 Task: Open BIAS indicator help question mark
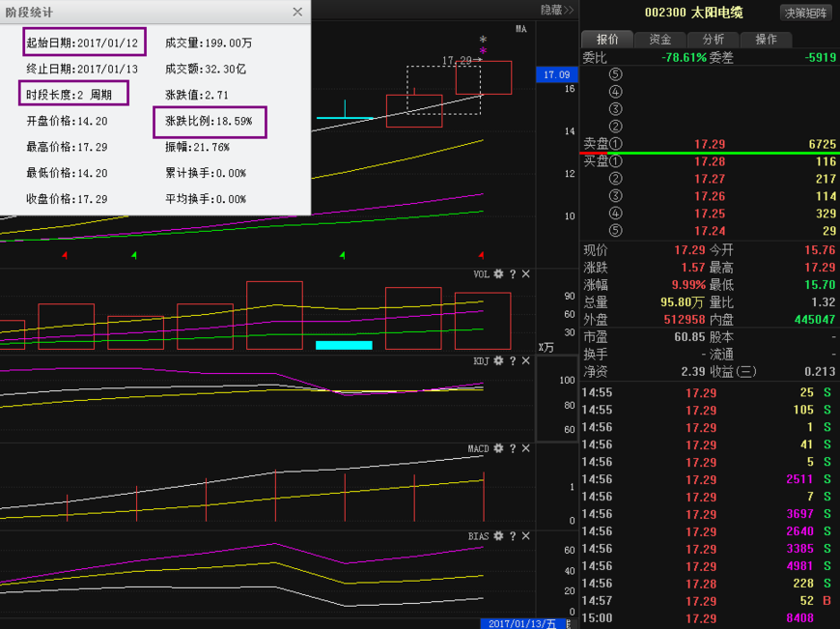513,536
